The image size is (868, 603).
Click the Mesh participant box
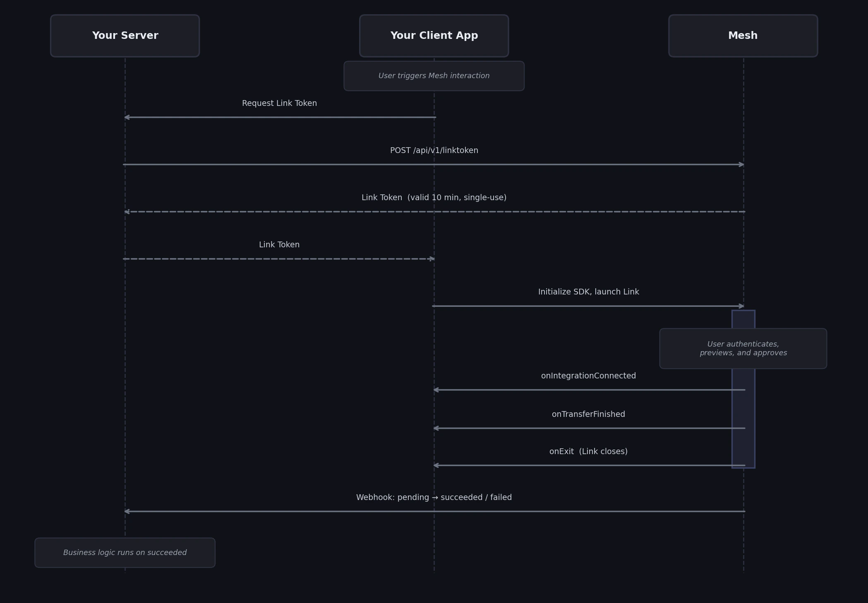(x=743, y=36)
